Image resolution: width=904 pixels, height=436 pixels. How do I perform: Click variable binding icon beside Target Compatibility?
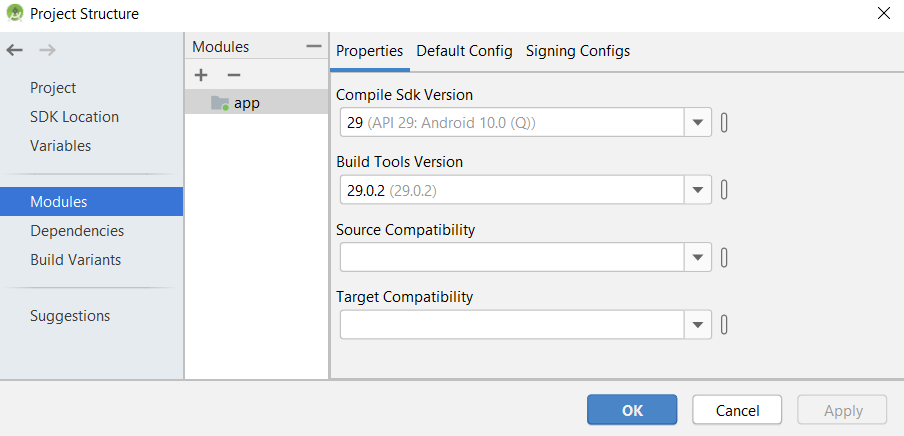[724, 325]
